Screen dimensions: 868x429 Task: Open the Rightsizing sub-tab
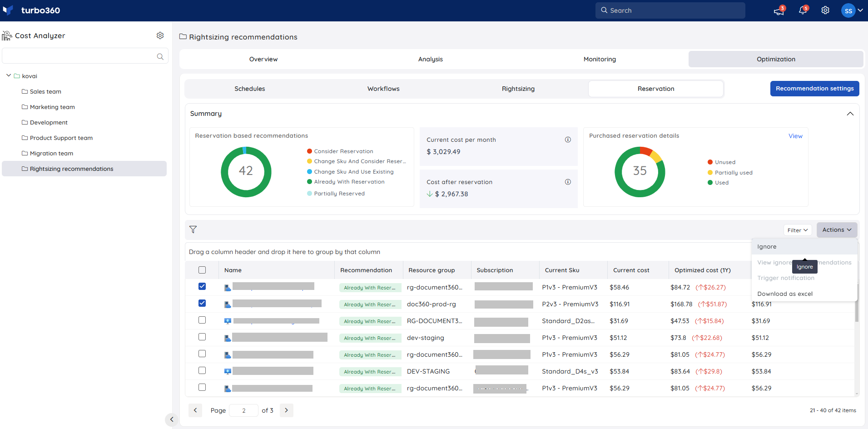(x=518, y=89)
